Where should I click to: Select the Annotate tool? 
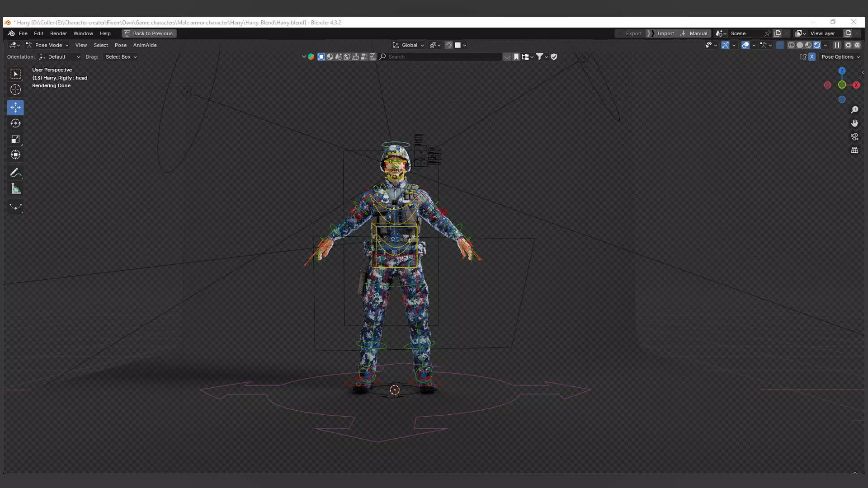click(x=15, y=173)
